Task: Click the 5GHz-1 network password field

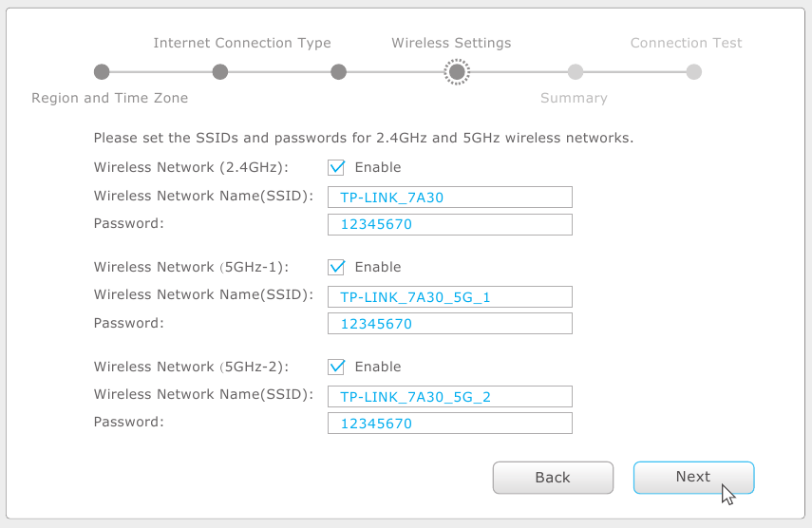Action: pyautogui.click(x=450, y=324)
